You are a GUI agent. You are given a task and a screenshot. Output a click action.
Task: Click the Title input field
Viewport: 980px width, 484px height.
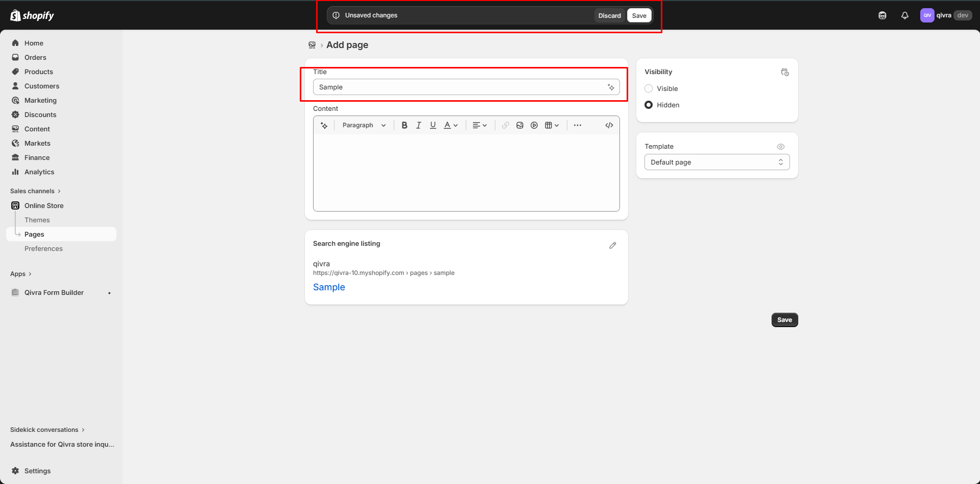pyautogui.click(x=466, y=87)
